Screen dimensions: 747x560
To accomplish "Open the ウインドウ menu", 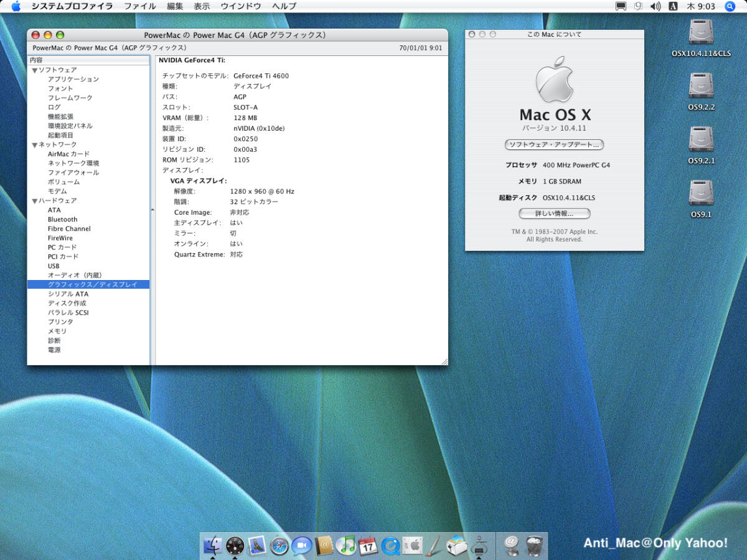I will coord(240,6).
